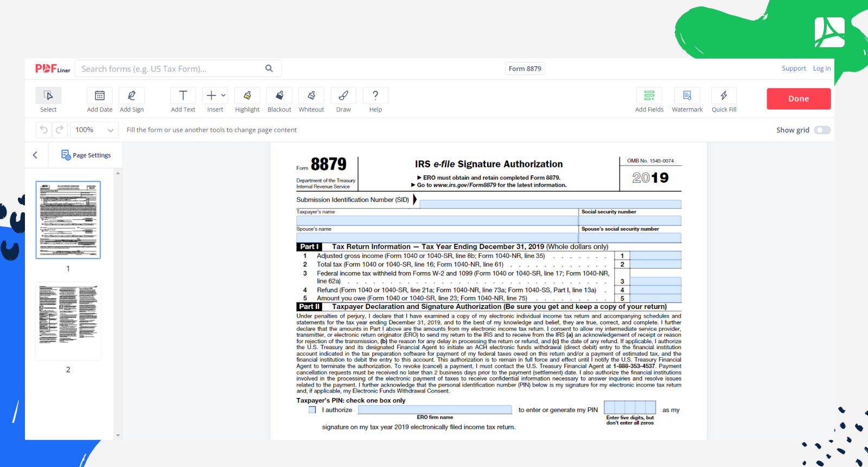Click the search forms input field
The width and height of the screenshot is (868, 467).
(x=171, y=69)
